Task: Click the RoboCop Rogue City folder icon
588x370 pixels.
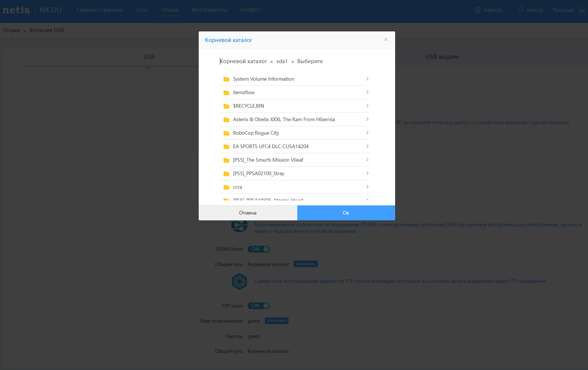Action: (226, 133)
